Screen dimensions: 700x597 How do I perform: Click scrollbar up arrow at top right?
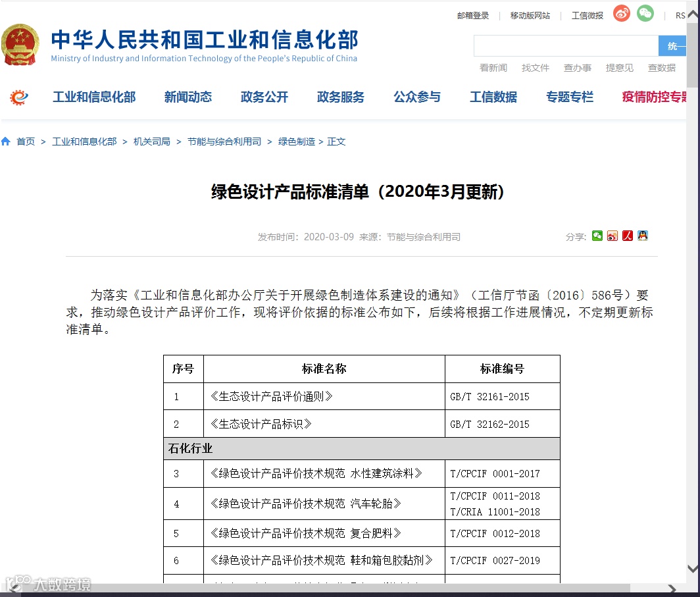(693, 14)
